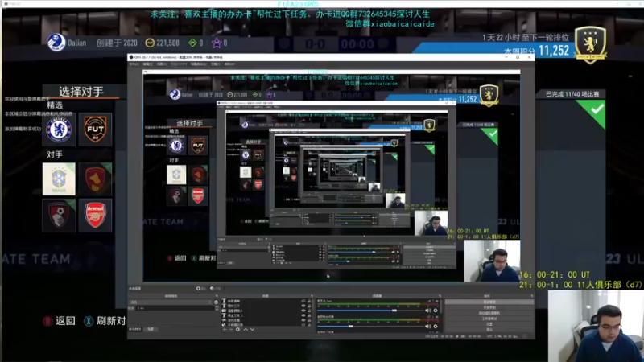The width and height of the screenshot is (644, 362).
Task: Click the 启动虚拟摄像机 button
Action: [x=489, y=313]
